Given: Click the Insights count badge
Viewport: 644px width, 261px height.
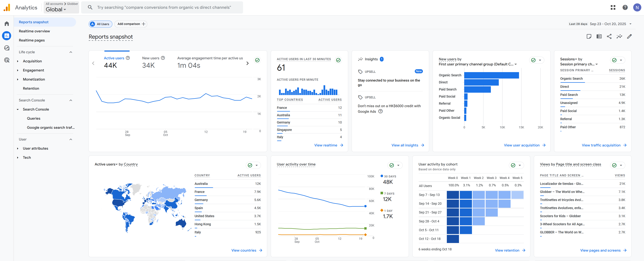Looking at the screenshot, I should click(x=382, y=59).
